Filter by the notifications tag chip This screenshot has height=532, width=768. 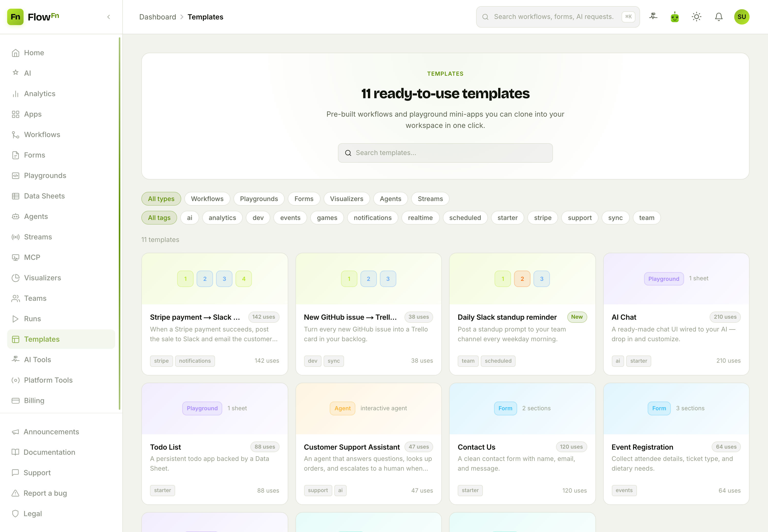(x=373, y=218)
